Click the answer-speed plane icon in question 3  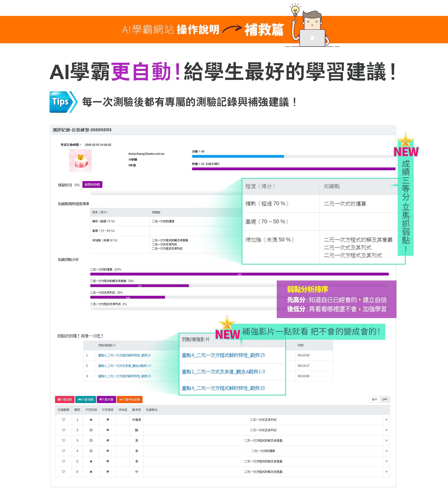(x=108, y=441)
